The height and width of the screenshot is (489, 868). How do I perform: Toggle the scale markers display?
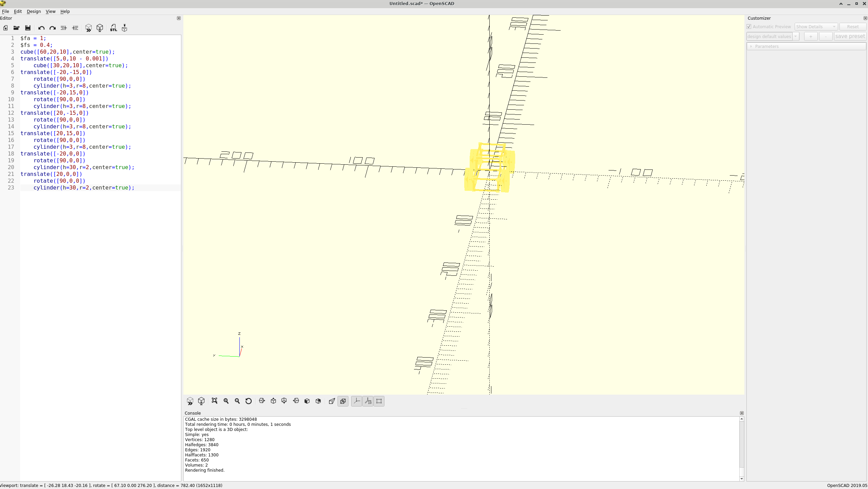[x=368, y=401]
